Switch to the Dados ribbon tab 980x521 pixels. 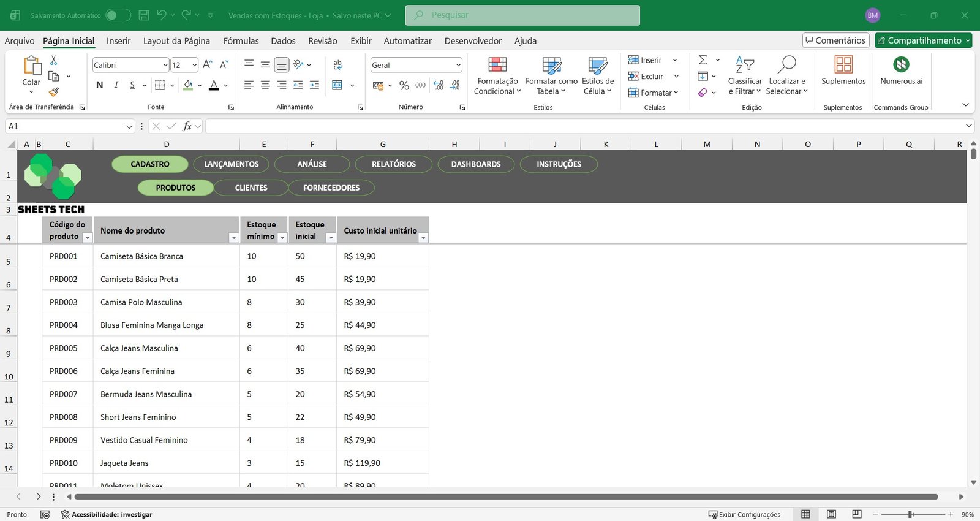tap(283, 41)
